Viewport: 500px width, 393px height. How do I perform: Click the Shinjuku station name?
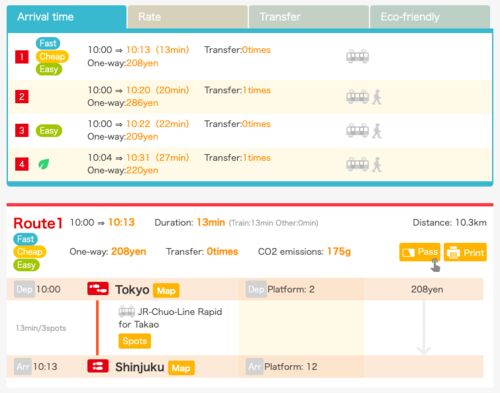coord(140,367)
